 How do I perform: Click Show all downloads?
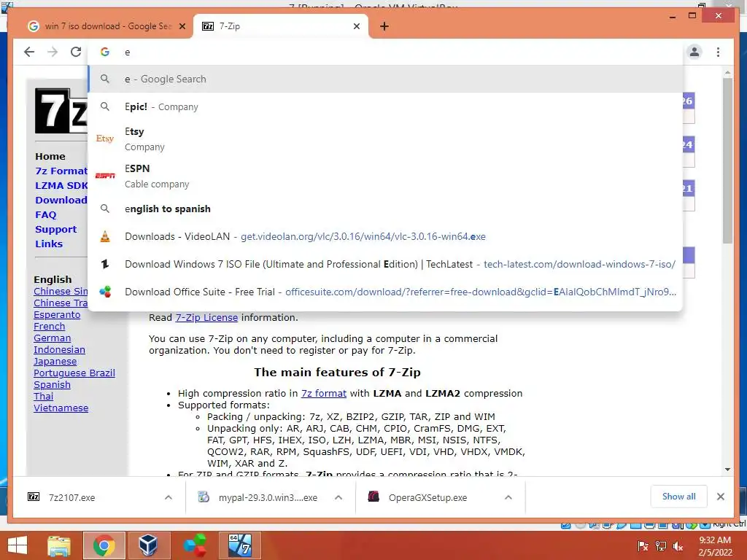point(679,497)
